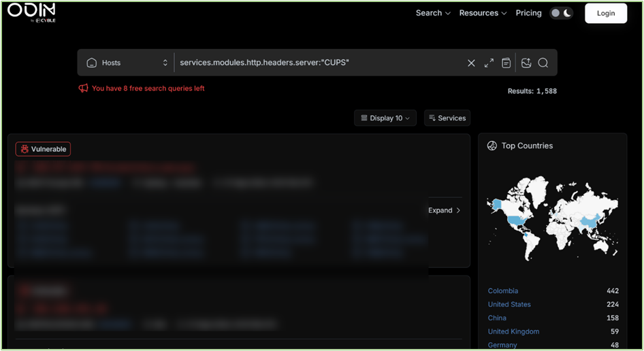This screenshot has height=351, width=644.
Task: Click the Login button
Action: click(x=606, y=13)
